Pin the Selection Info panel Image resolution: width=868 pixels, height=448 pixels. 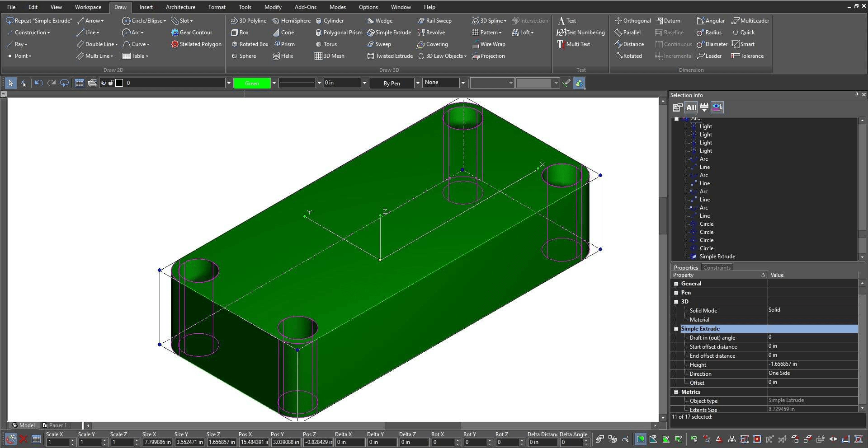pyautogui.click(x=856, y=95)
